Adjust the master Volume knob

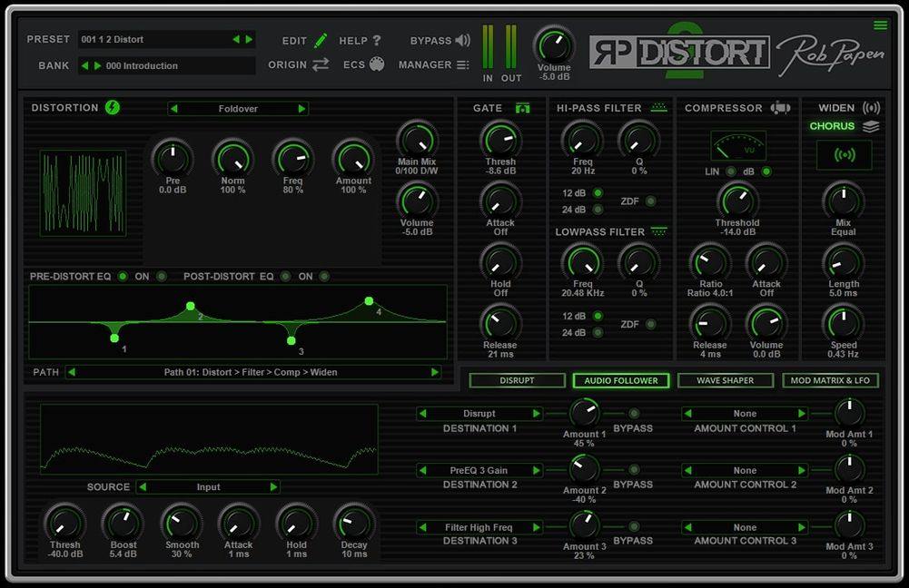[x=554, y=44]
